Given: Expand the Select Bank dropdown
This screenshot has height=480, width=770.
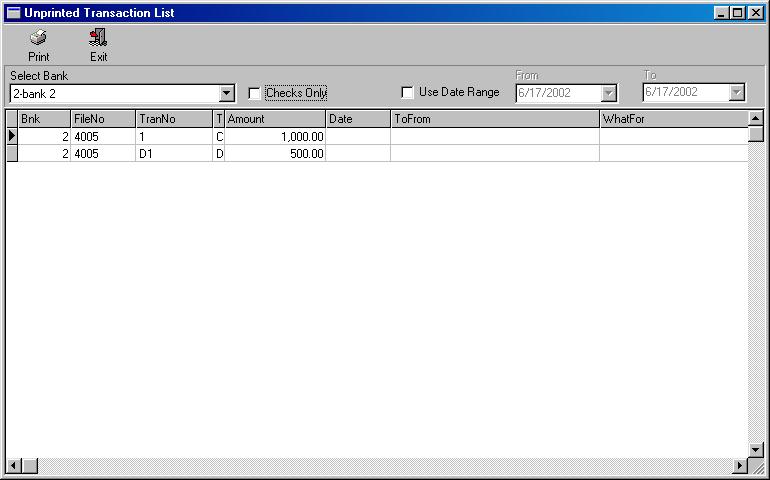Looking at the screenshot, I should pos(227,93).
